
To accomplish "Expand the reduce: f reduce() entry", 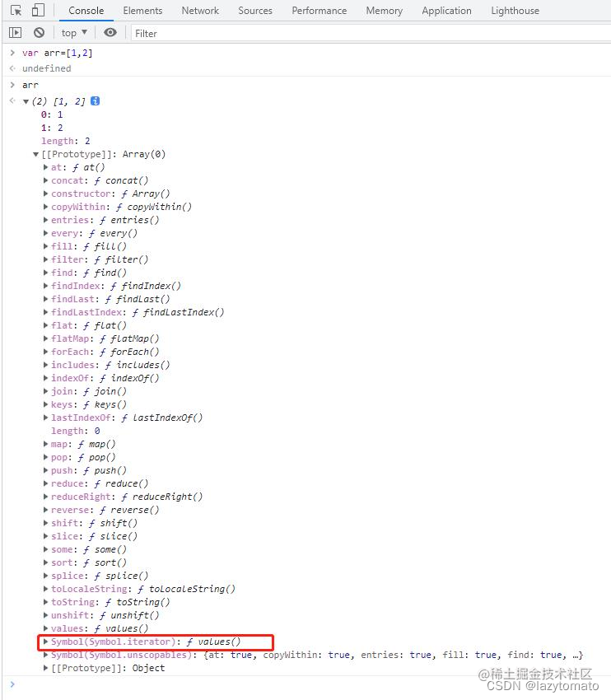I will click(x=45, y=483).
